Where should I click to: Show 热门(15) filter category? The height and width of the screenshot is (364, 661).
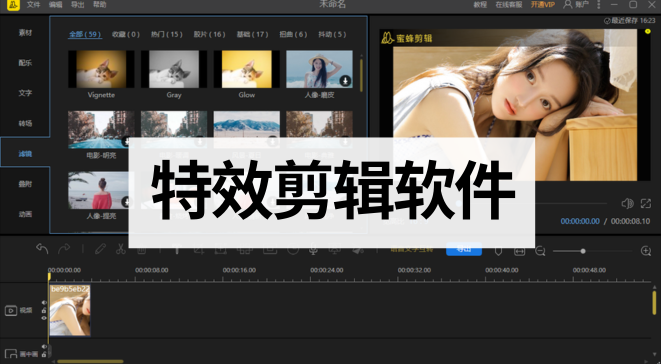(167, 34)
